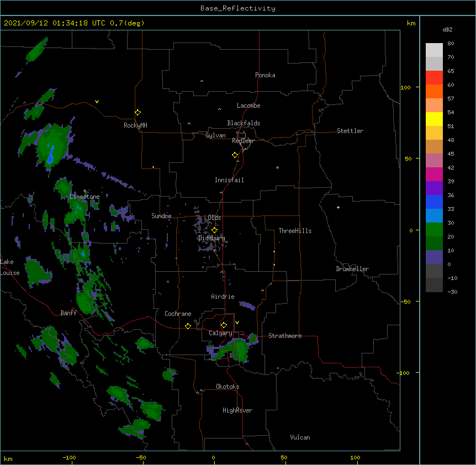
Task: Click the yellow marker below Cochrane
Action: (188, 326)
